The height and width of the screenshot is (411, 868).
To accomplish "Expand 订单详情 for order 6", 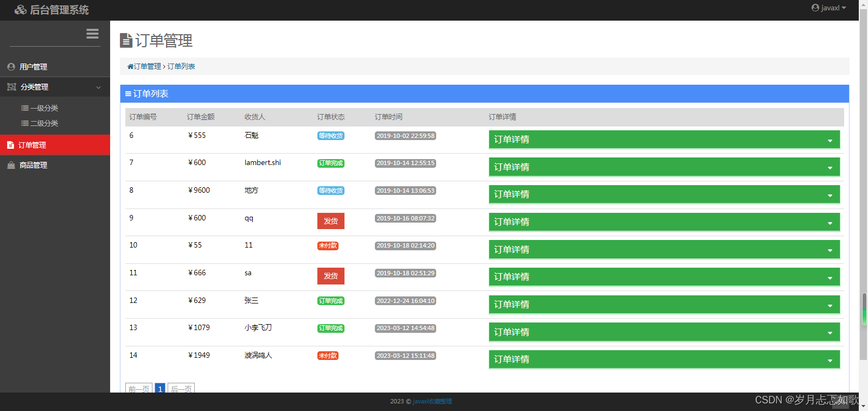I will 665,140.
